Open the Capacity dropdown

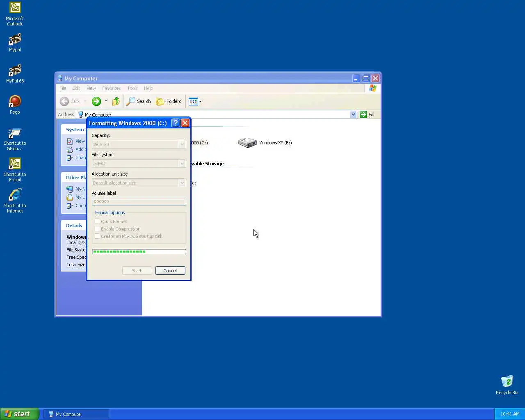182,144
